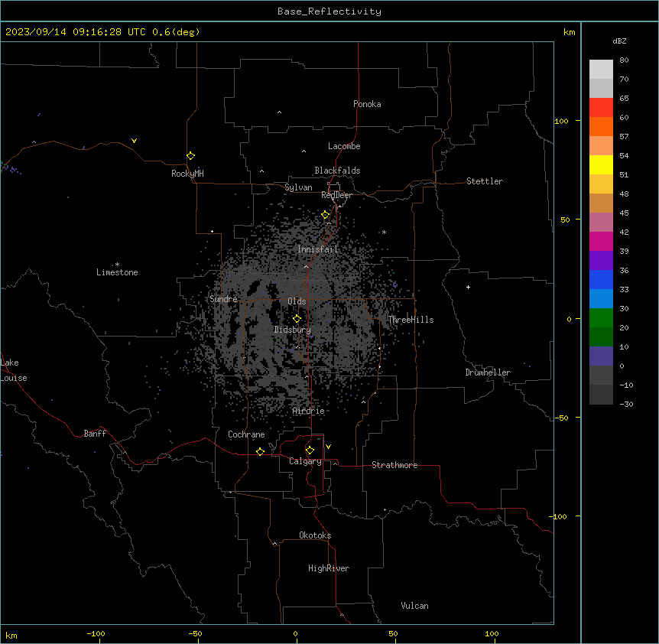
Task: Click the 50 tick on the bottom axis
Action: [393, 633]
